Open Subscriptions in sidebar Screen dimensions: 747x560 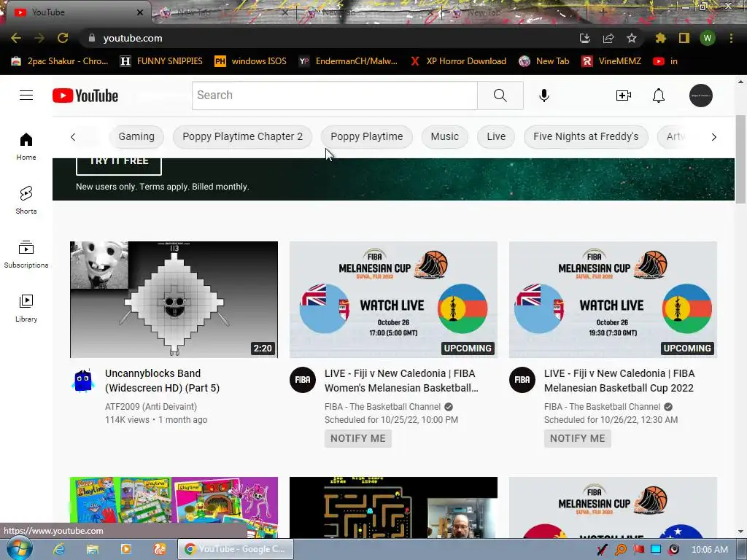26,254
